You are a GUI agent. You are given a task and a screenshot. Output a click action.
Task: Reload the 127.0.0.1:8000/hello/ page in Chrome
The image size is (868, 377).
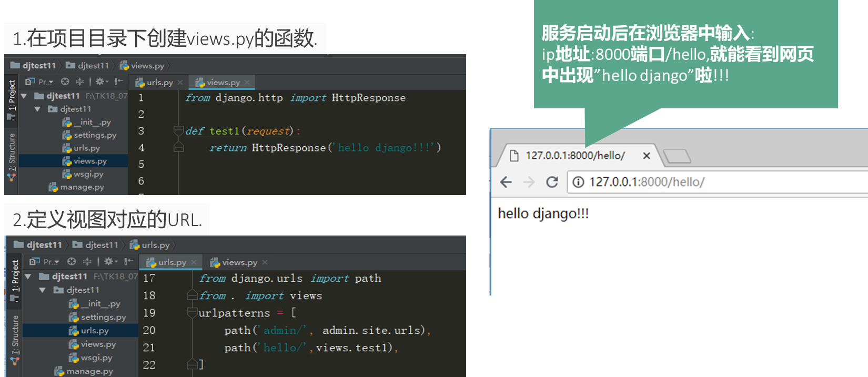[x=552, y=182]
